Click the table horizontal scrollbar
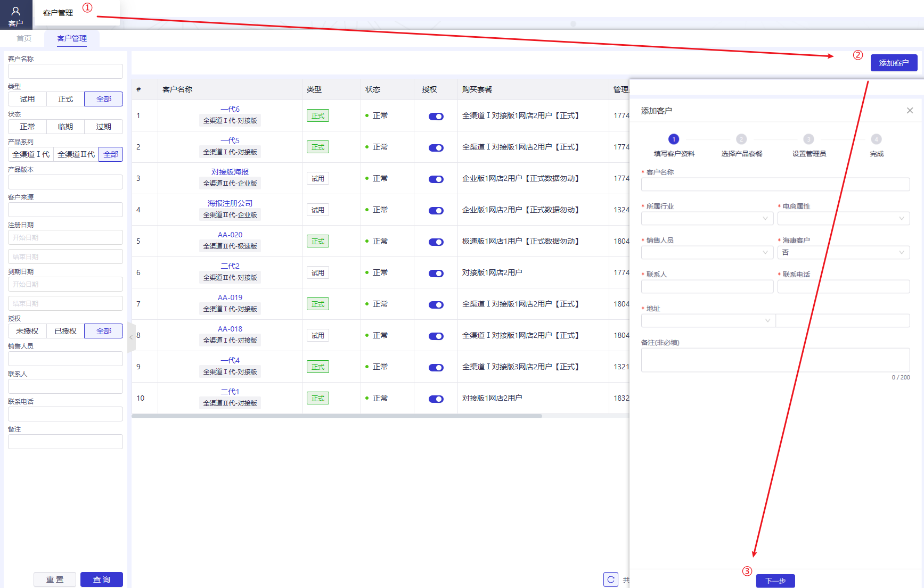The image size is (924, 588). pyautogui.click(x=337, y=416)
